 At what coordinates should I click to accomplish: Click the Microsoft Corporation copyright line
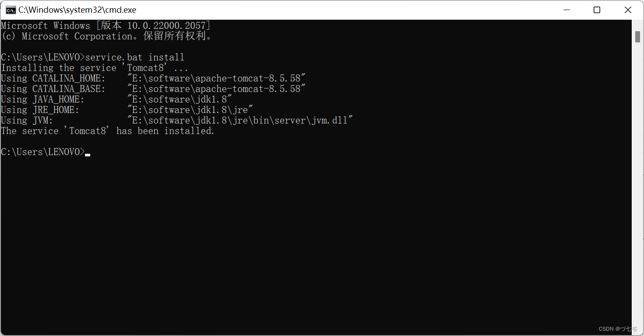tap(105, 36)
